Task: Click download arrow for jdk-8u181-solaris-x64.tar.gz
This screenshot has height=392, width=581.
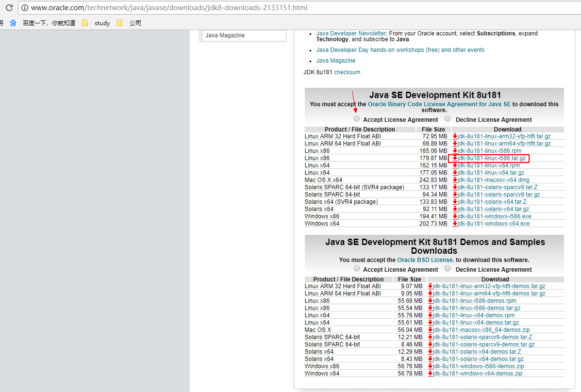Action: (455, 209)
